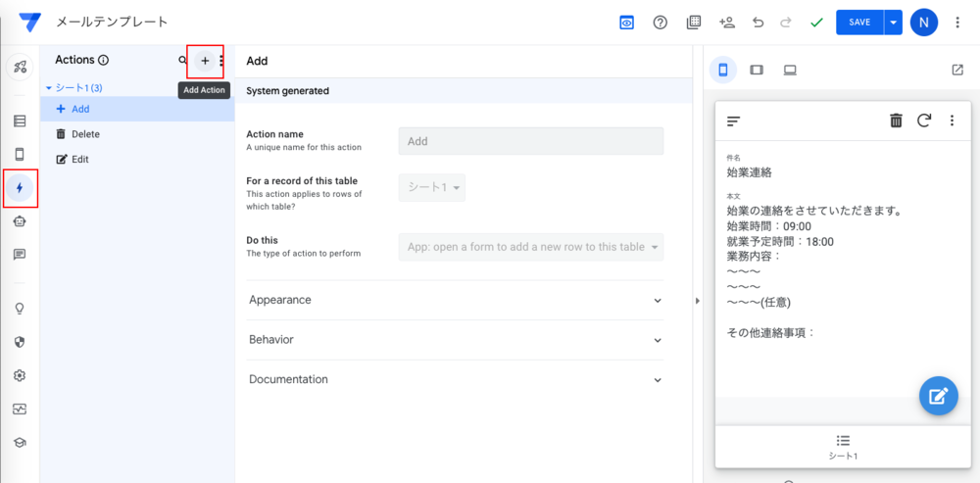Switch preview to tablet device view
Image resolution: width=980 pixels, height=483 pixels.
coord(757,70)
